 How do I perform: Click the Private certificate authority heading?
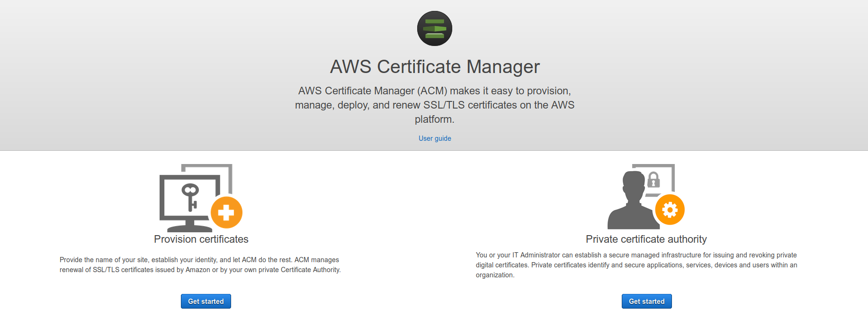646,239
